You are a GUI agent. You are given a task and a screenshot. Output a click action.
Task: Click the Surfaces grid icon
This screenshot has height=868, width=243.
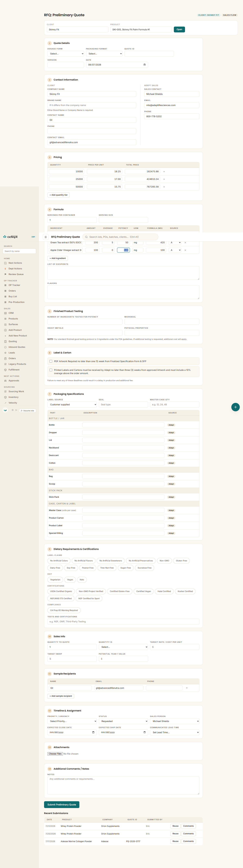[x=5, y=324]
